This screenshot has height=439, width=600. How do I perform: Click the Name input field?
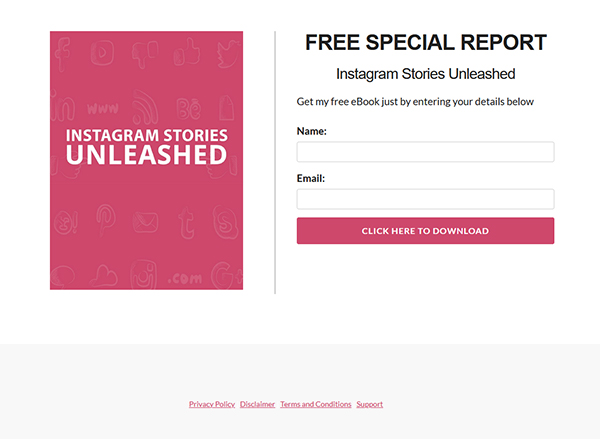(425, 152)
